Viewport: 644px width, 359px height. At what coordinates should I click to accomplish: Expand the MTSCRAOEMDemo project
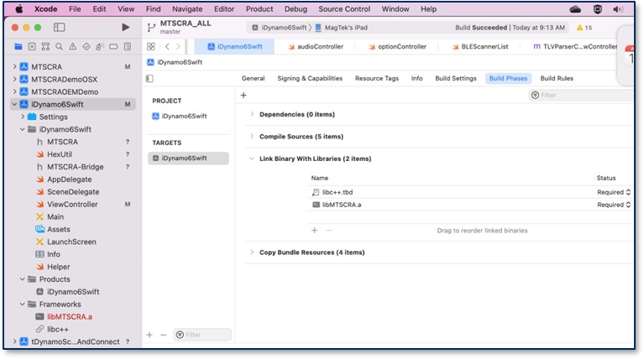pyautogui.click(x=15, y=91)
